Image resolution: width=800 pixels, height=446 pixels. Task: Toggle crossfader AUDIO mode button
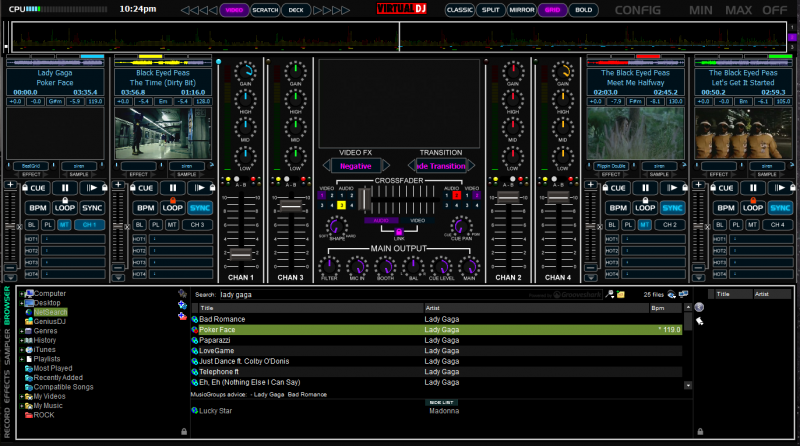381,220
